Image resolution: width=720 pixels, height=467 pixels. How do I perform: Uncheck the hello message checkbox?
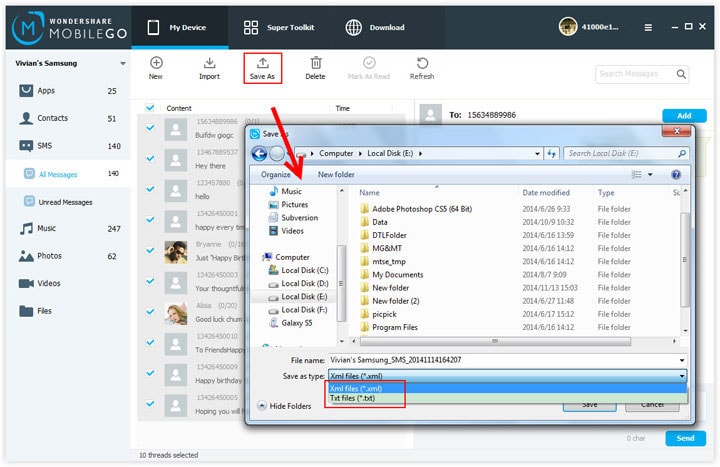coord(150,189)
